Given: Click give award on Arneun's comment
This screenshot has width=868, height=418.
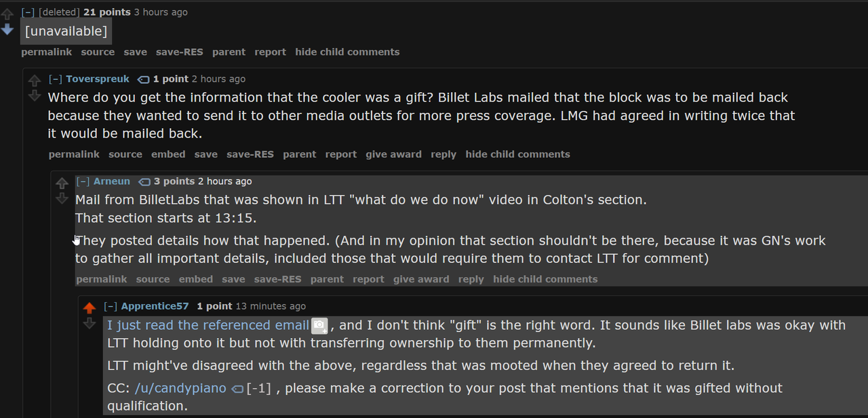Looking at the screenshot, I should [x=421, y=279].
